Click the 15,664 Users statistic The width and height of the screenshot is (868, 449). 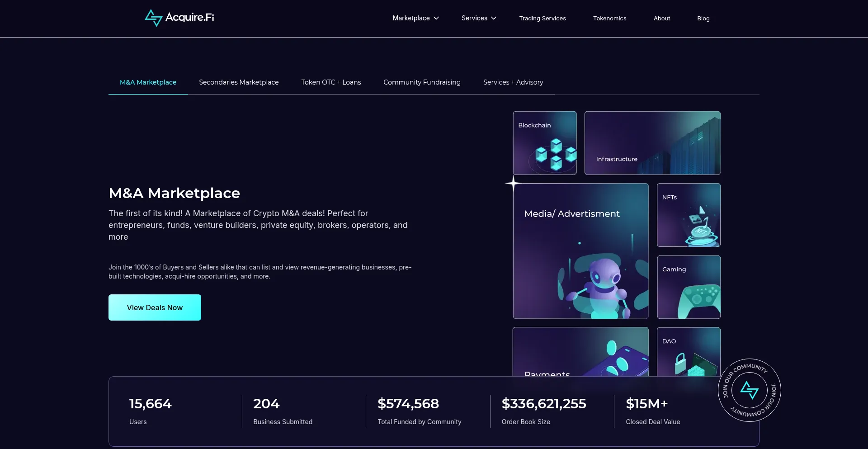click(150, 411)
